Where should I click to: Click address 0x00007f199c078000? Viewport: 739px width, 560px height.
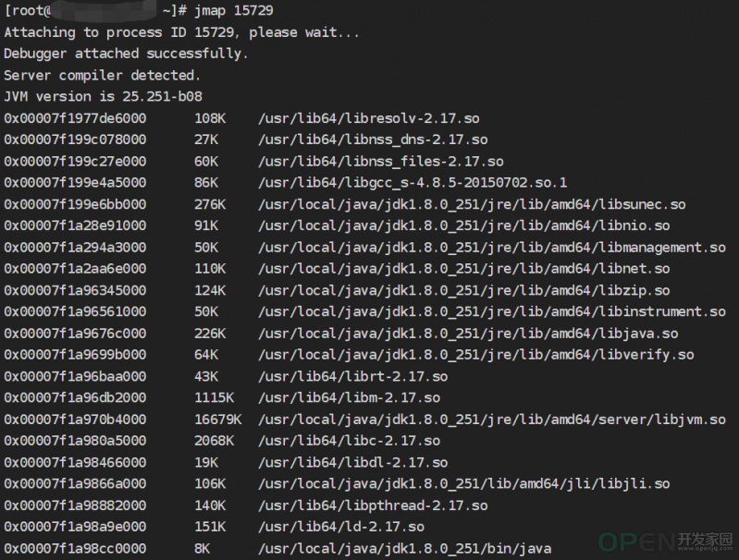click(76, 140)
